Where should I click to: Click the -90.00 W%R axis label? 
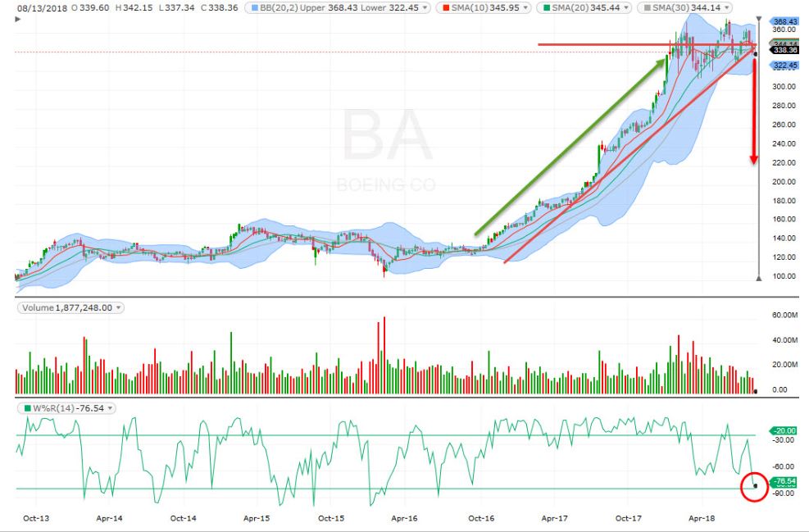click(784, 493)
